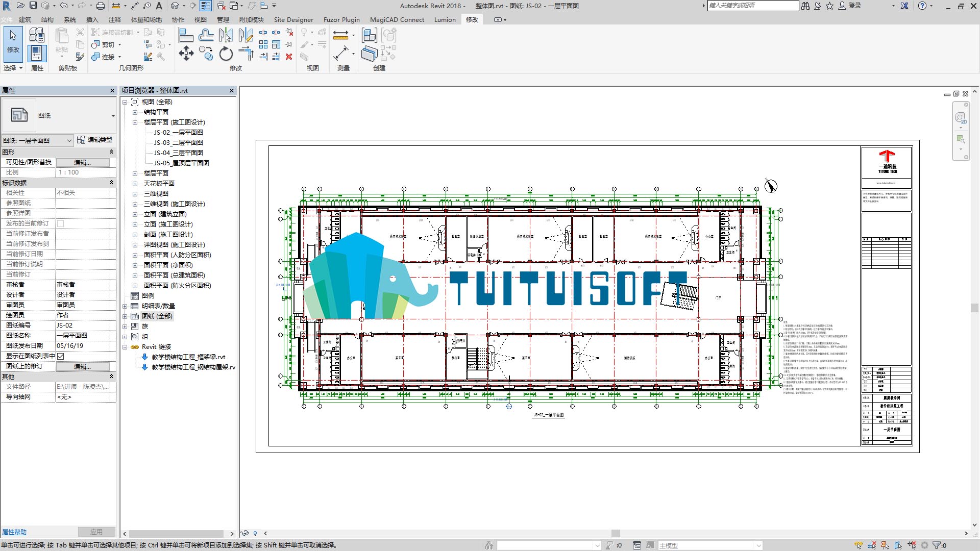
Task: Select the Offset tool
Action: click(206, 35)
